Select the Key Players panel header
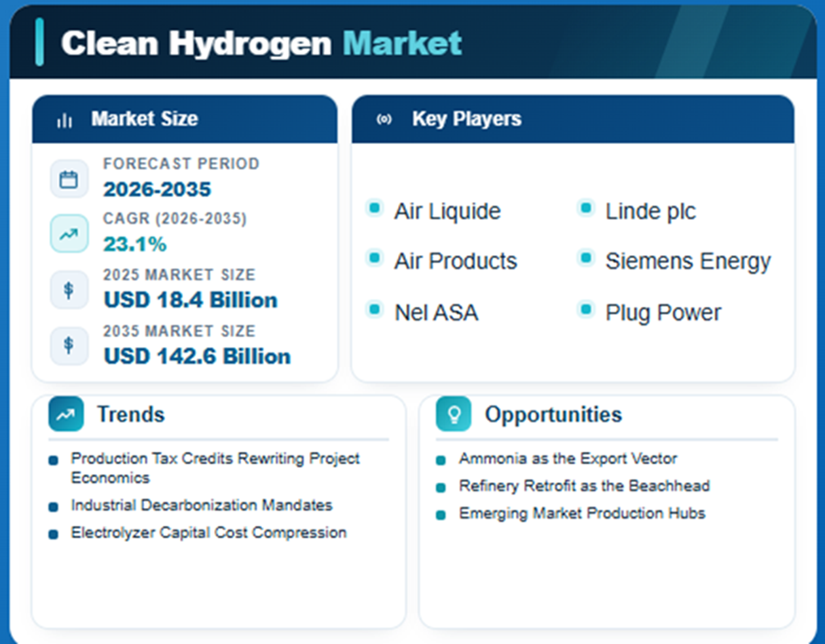Image resolution: width=825 pixels, height=644 pixels. click(573, 119)
